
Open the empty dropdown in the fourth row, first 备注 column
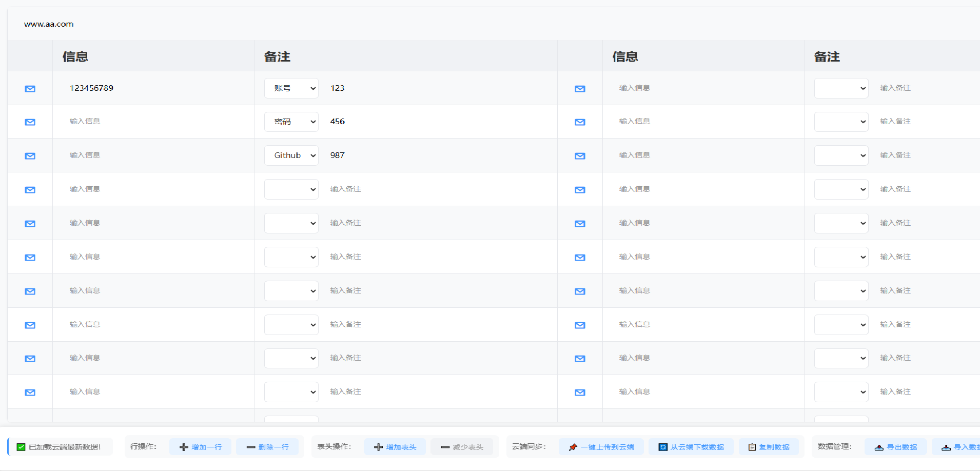point(291,189)
